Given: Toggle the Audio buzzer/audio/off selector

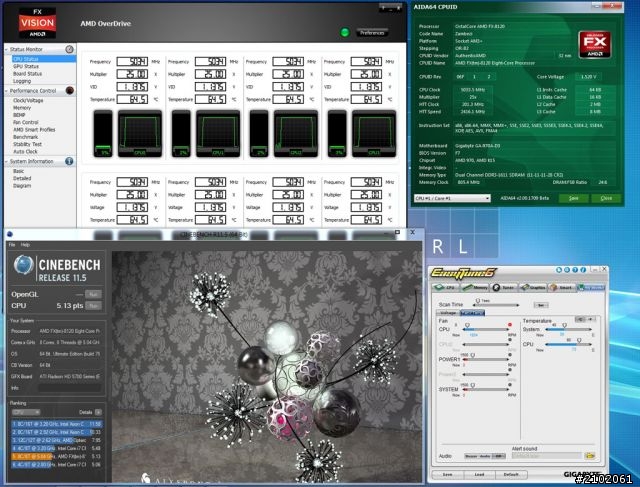Looking at the screenshot, I should 485,456.
